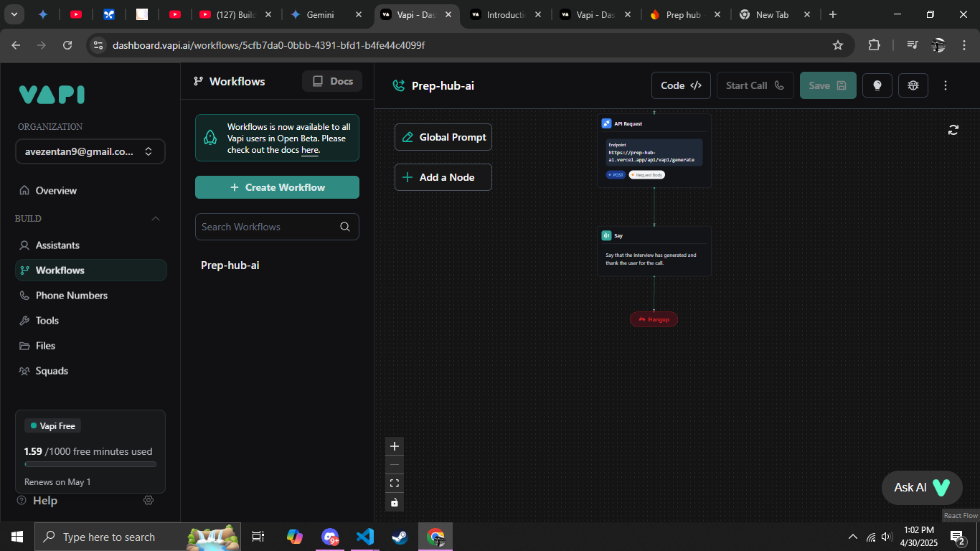This screenshot has height=551, width=980.
Task: Open the organization selector dropdown
Action: pyautogui.click(x=90, y=151)
